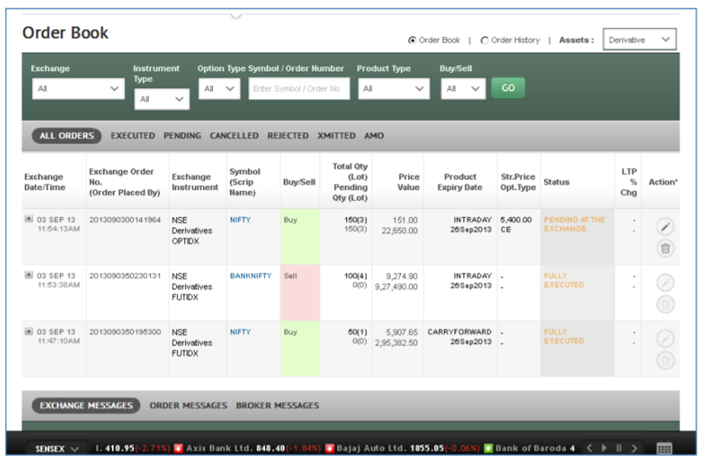The height and width of the screenshot is (463, 702).
Task: Click Axis Bank down indicator icon
Action: coord(178,448)
